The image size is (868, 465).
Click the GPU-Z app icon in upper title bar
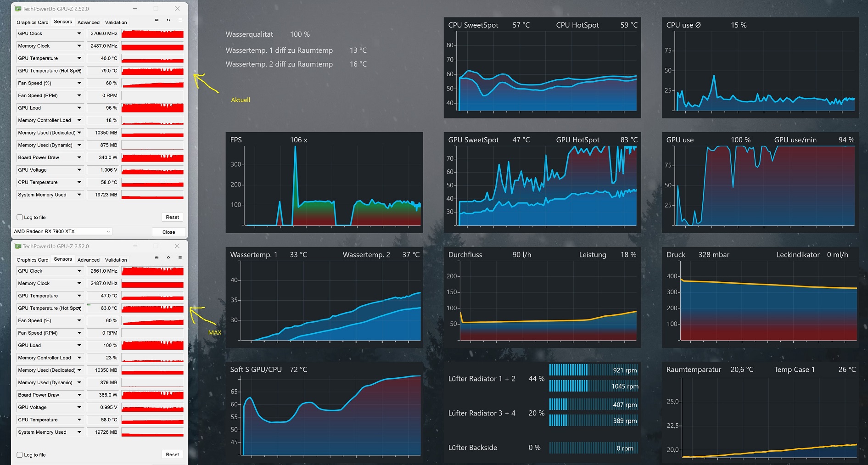[18, 9]
